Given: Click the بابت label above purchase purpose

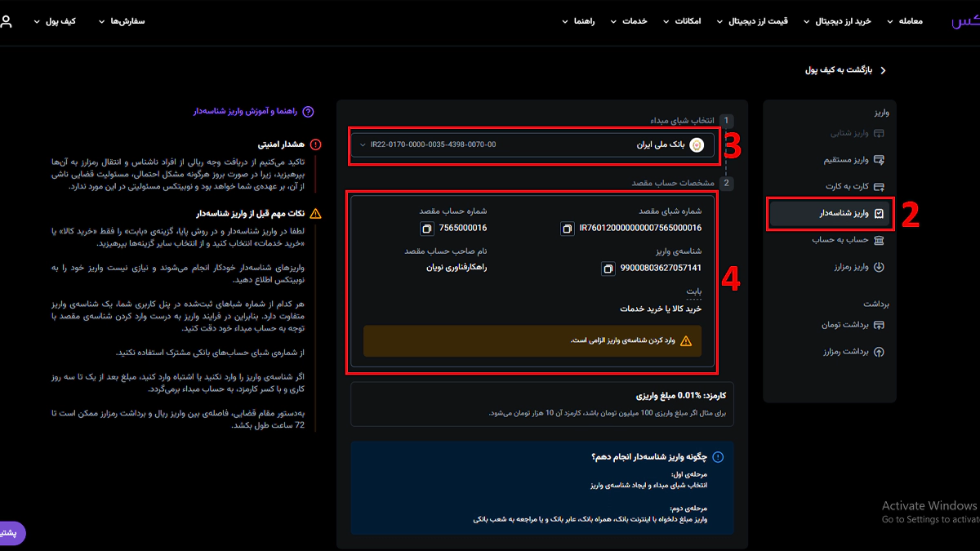Looking at the screenshot, I should point(694,291).
